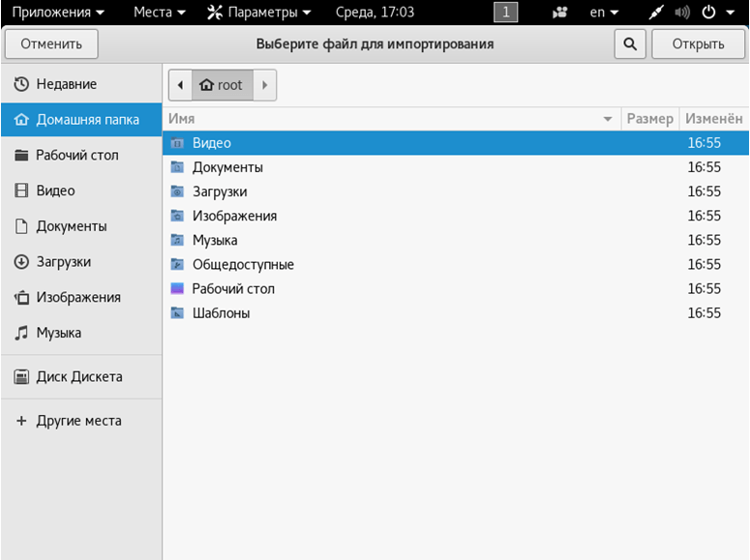
Task: Click the home icon beside Домашняя папка
Action: pos(21,120)
